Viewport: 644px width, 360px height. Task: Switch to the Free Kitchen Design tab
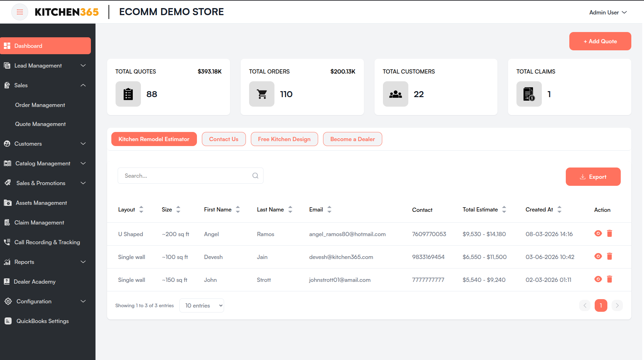(284, 139)
